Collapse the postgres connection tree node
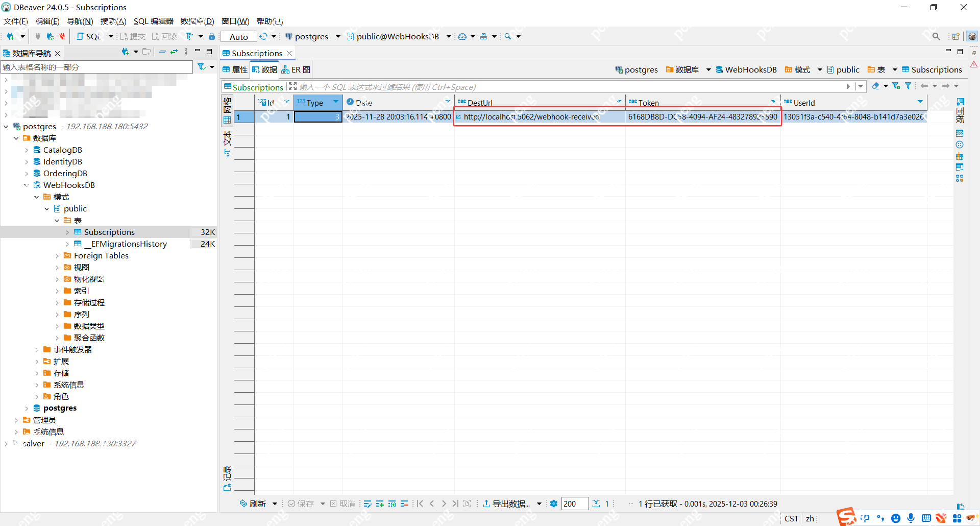The image size is (980, 526). pyautogui.click(x=6, y=126)
